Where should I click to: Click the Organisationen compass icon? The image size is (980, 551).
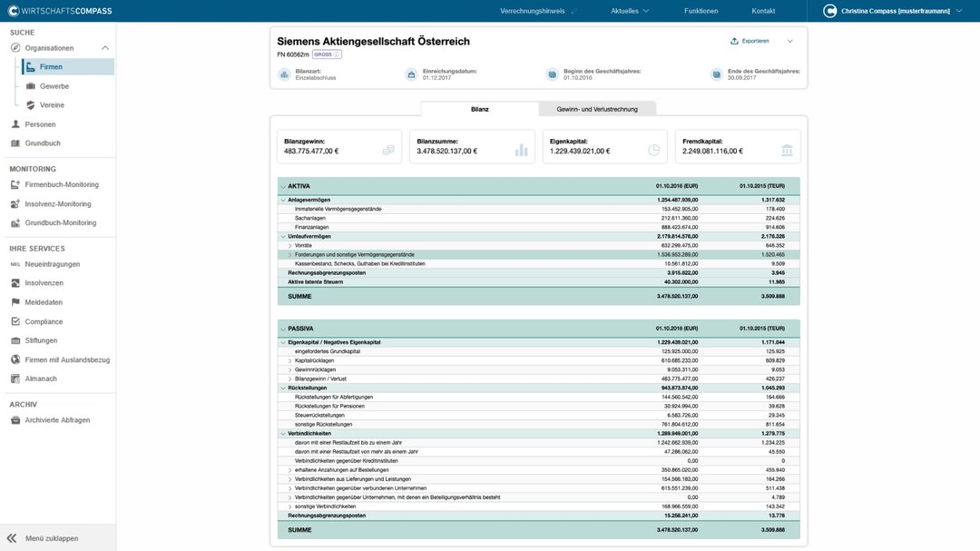click(x=15, y=47)
